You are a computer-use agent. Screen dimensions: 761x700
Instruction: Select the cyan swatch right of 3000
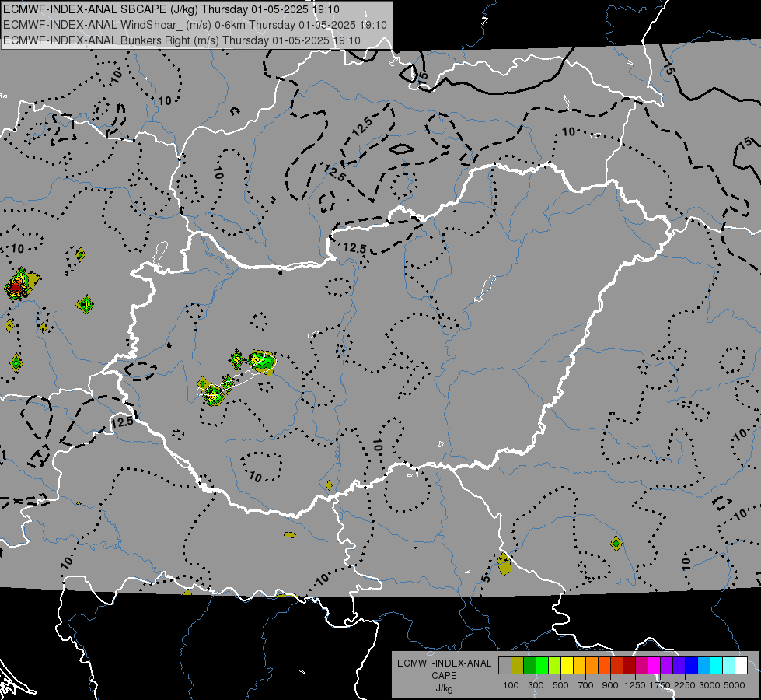click(x=717, y=665)
